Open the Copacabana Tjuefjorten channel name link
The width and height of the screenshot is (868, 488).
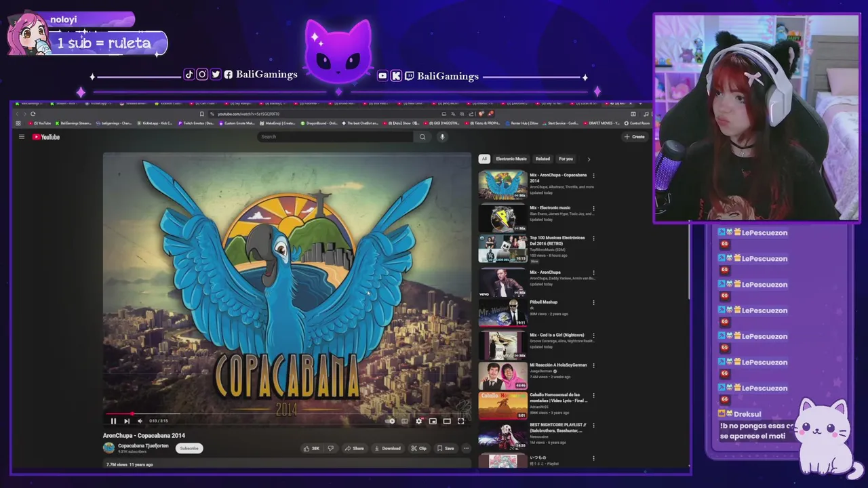pyautogui.click(x=143, y=445)
